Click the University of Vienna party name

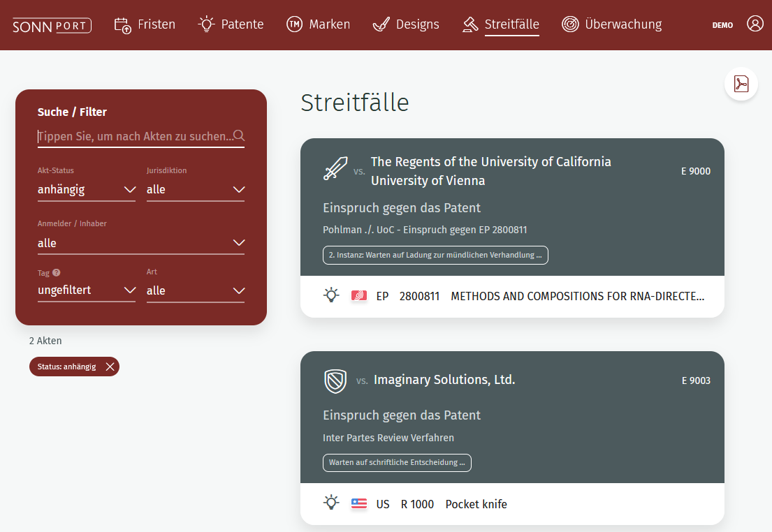428,181
